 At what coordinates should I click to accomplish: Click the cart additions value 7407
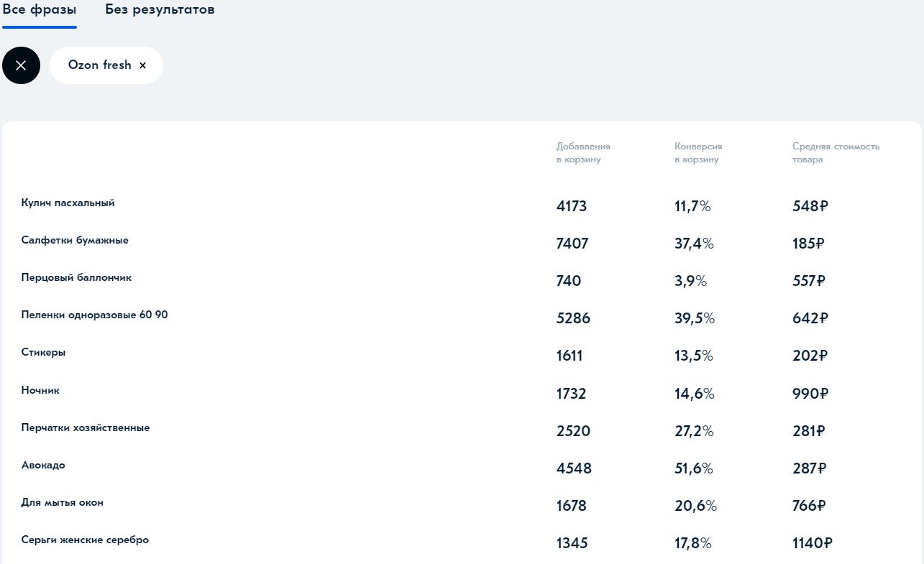[572, 244]
